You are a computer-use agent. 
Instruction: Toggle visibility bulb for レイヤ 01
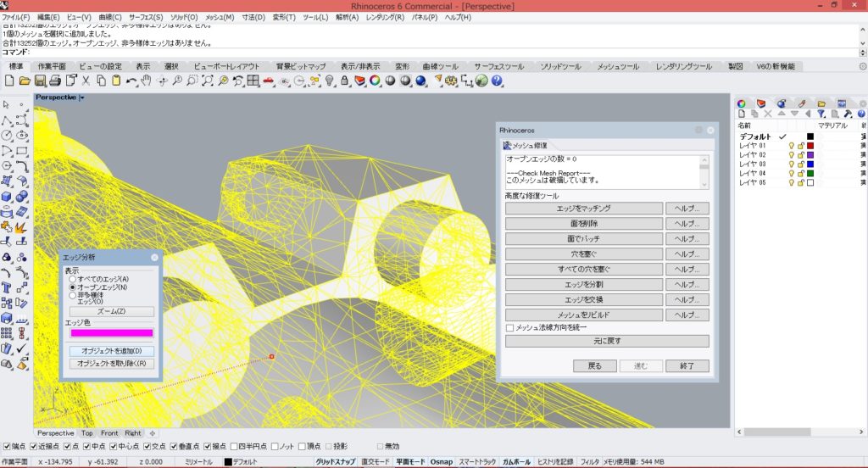792,146
